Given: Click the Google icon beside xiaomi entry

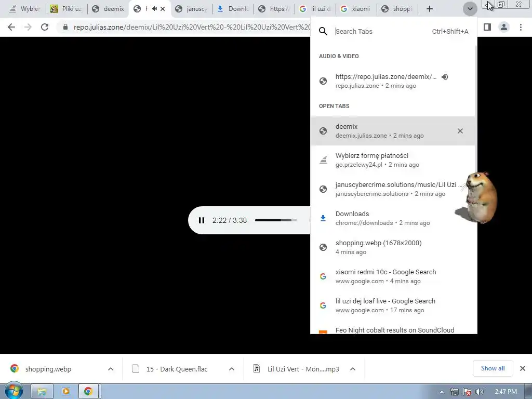Looking at the screenshot, I should click(323, 276).
